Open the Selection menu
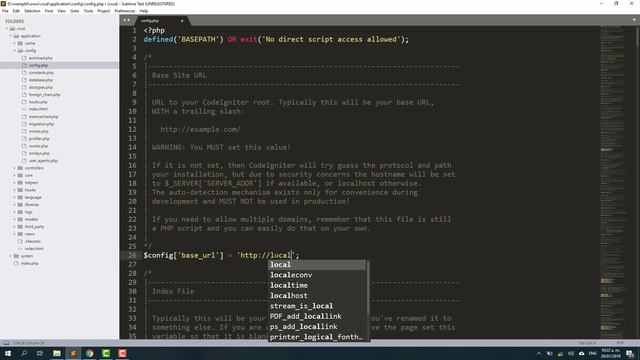This screenshot has width=640, height=360. [32, 11]
